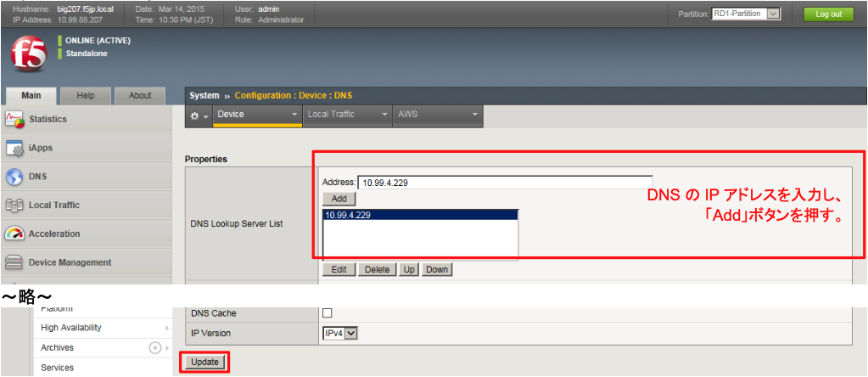Expand the Archives submenu arrow
868x377 pixels.
point(167,347)
